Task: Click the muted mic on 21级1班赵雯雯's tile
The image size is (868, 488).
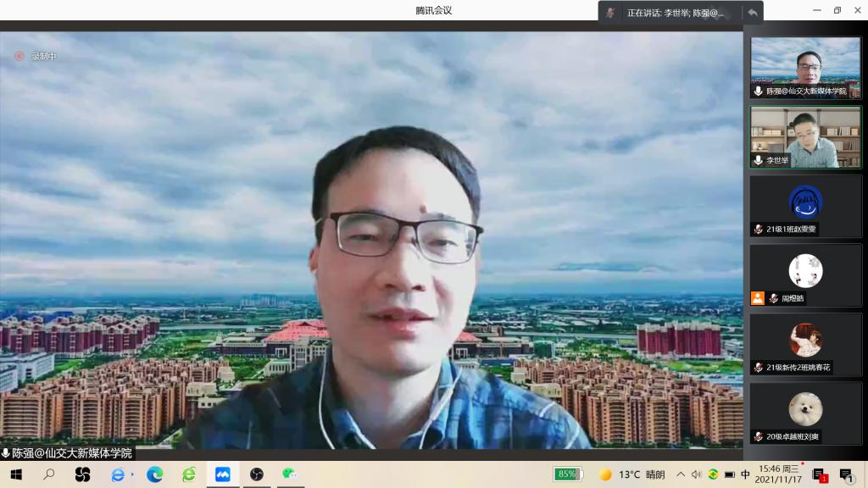Action: [x=758, y=229]
